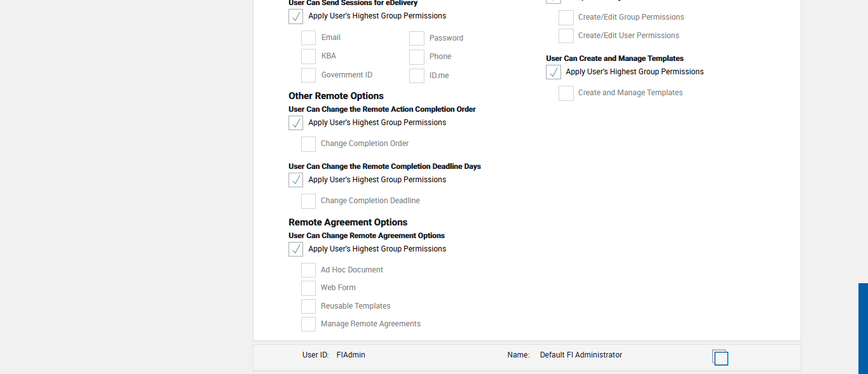This screenshot has width=868, height=374.
Task: Enable the Phone checkbox
Action: tap(416, 57)
